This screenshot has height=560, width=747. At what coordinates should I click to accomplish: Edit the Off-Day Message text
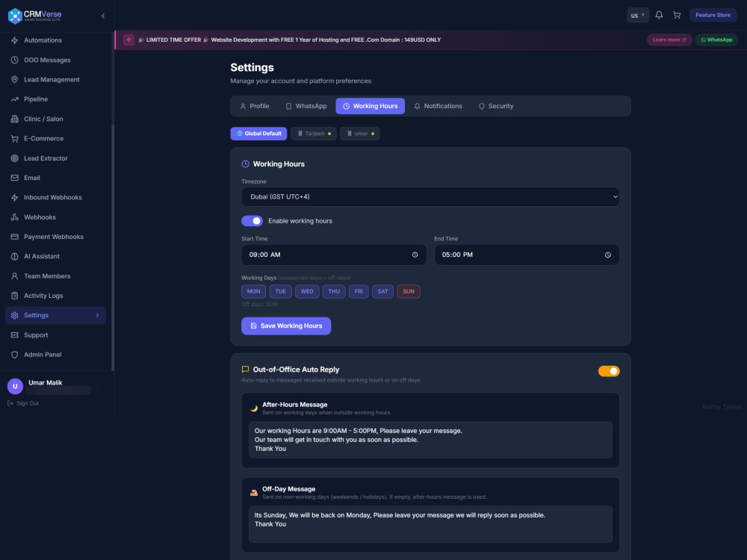point(430,524)
